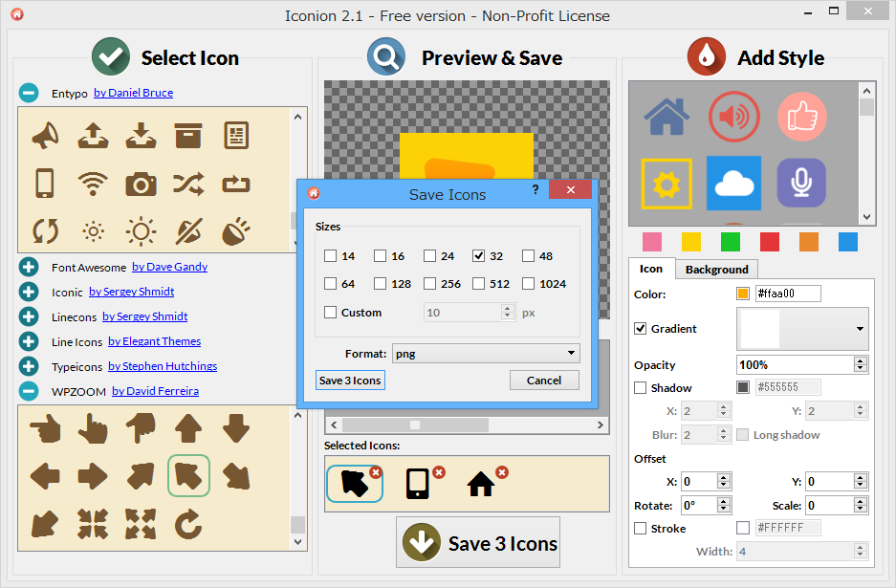Apply the red circle speaker style preset

(734, 118)
